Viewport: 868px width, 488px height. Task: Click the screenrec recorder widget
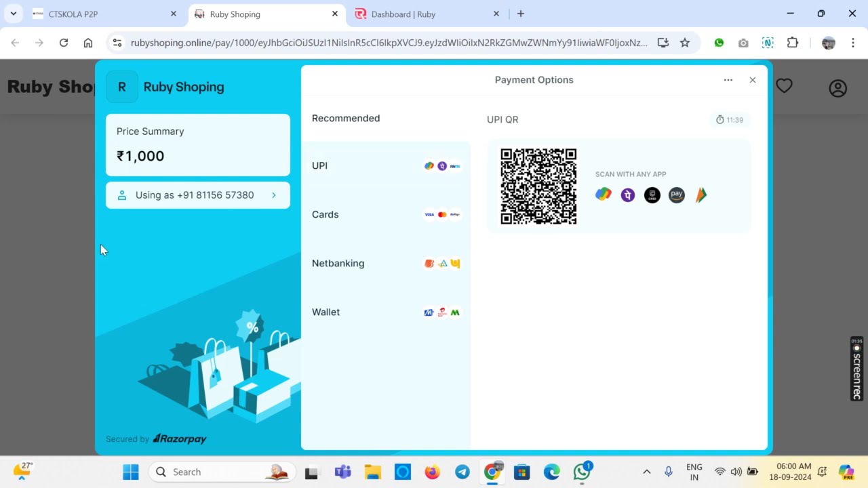(x=857, y=369)
